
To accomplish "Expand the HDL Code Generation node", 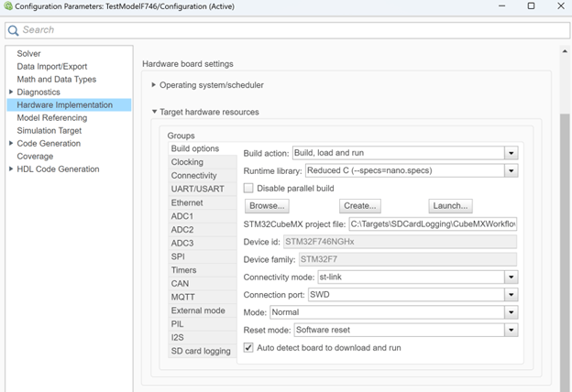I will click(x=11, y=169).
